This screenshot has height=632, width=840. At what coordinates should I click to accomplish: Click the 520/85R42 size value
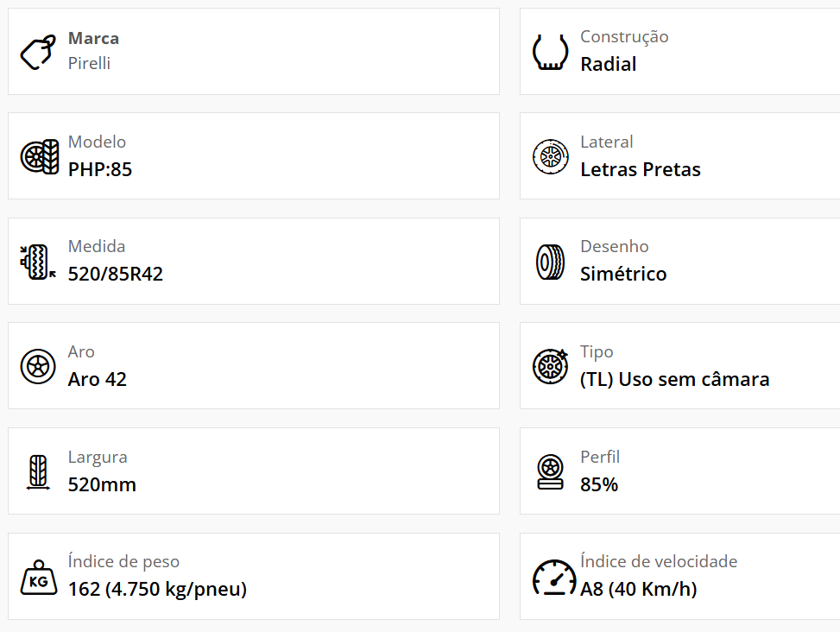click(x=116, y=275)
